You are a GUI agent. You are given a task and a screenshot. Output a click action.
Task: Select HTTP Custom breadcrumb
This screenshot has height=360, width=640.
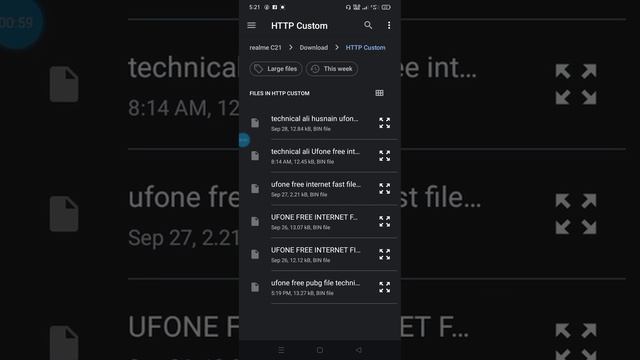(365, 47)
